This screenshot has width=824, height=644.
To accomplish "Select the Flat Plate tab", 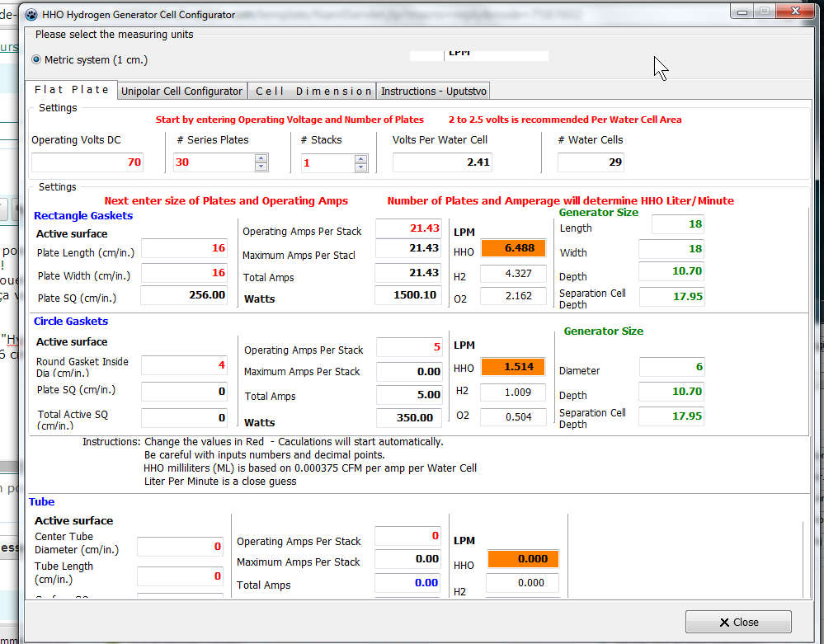I will coord(72,90).
